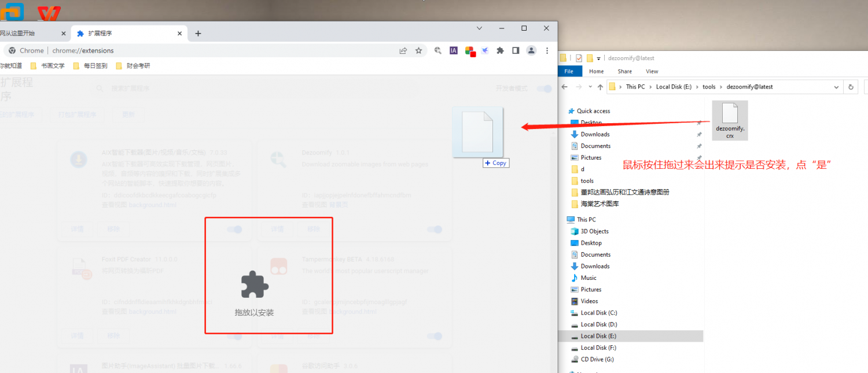Expand chevron after This PC in breadcrumb
The image size is (868, 373).
pyautogui.click(x=650, y=87)
